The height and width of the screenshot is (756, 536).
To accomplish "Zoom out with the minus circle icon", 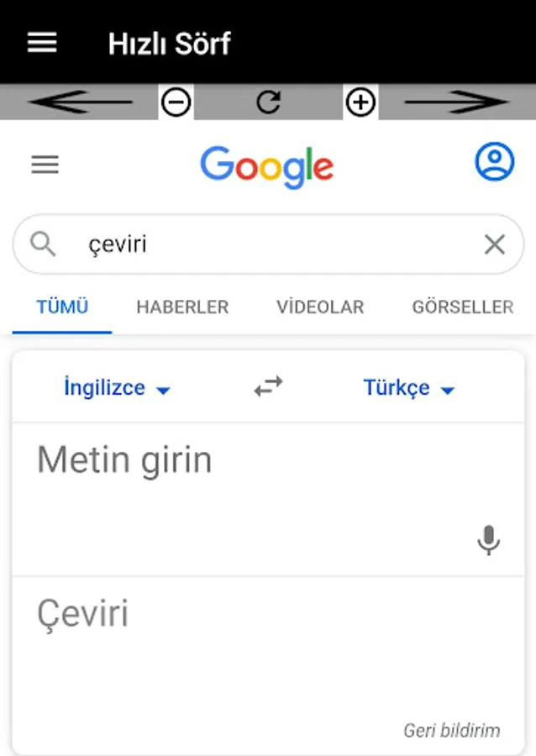I will 176,102.
